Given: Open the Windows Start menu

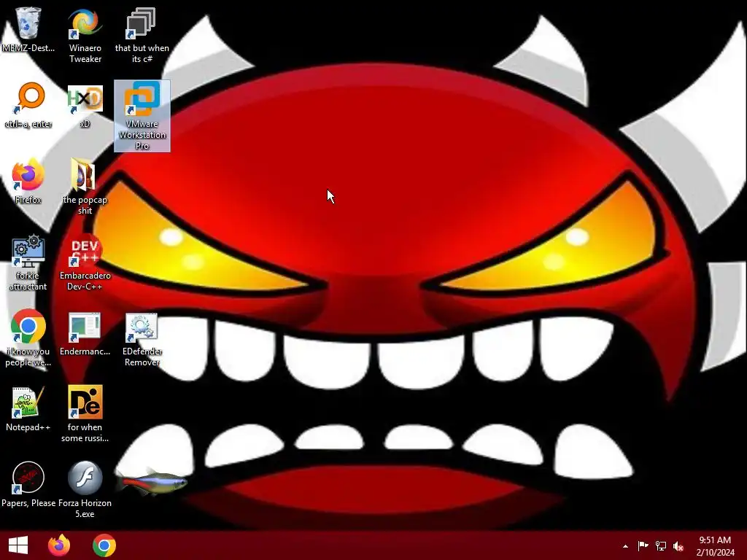Looking at the screenshot, I should [18, 545].
